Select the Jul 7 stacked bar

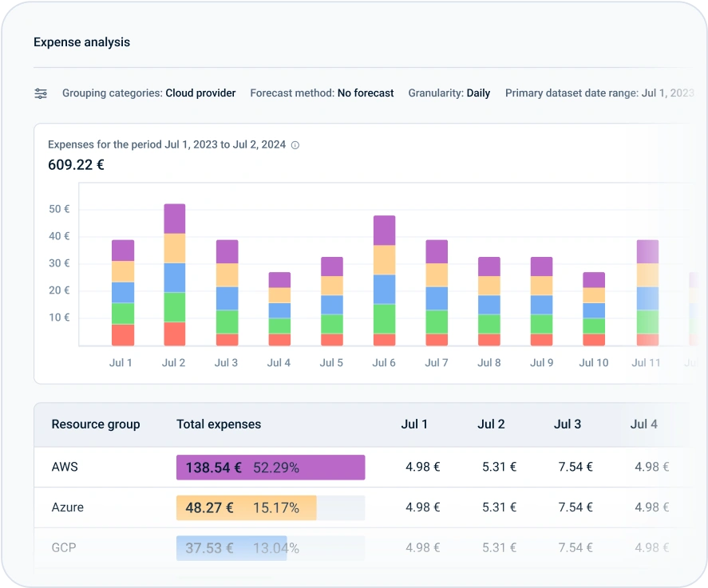[437, 293]
